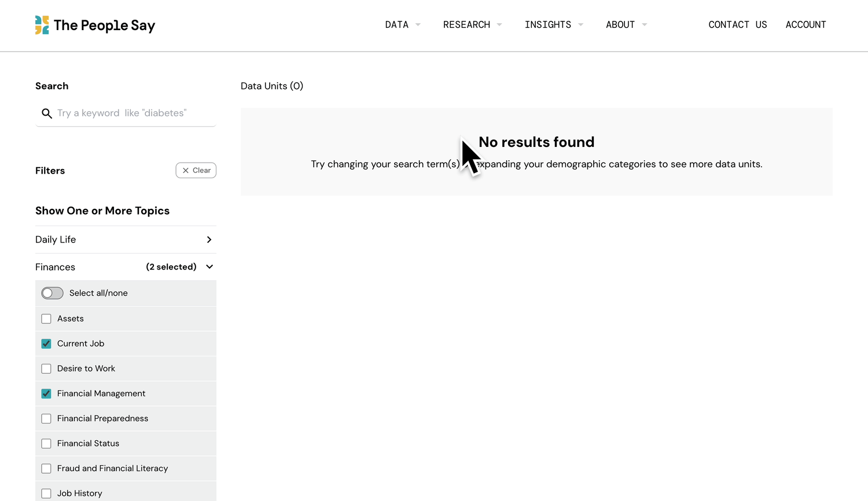The height and width of the screenshot is (501, 868).
Task: Check the Financial Status checkbox
Action: coord(46,444)
